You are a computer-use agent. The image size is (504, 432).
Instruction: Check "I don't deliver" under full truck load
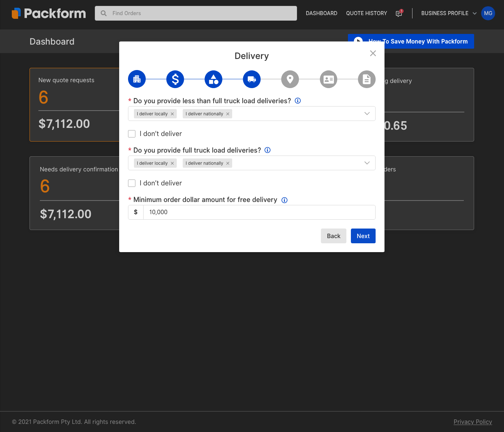[x=132, y=183]
